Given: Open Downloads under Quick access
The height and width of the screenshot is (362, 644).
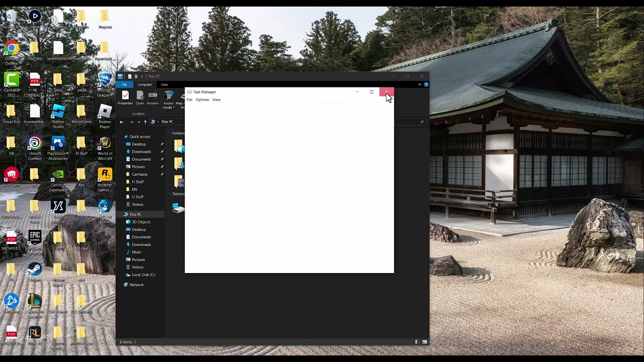Looking at the screenshot, I should point(141,152).
